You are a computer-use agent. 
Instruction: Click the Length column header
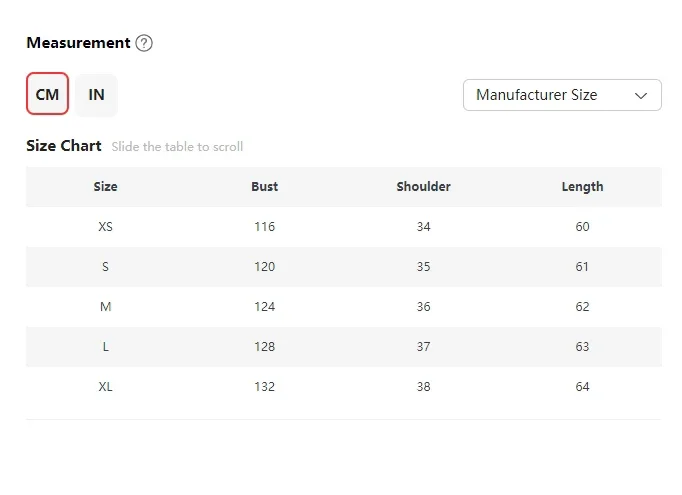(582, 187)
